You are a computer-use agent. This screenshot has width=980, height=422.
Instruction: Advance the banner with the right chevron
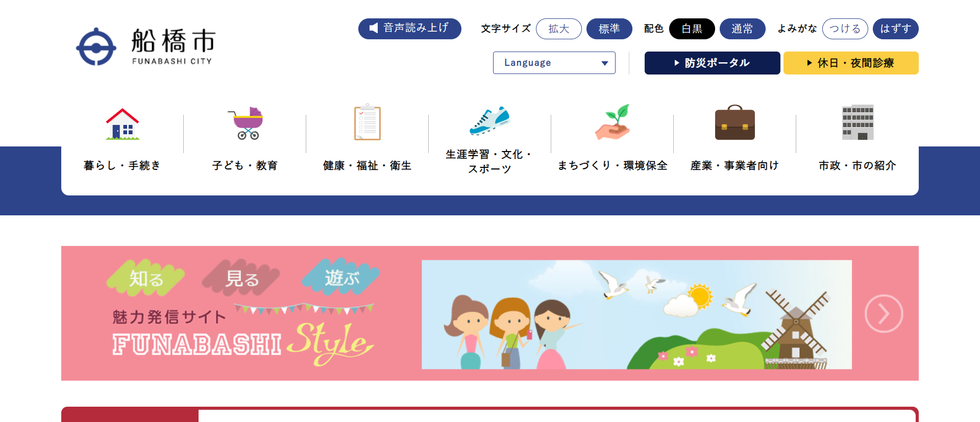point(884,313)
